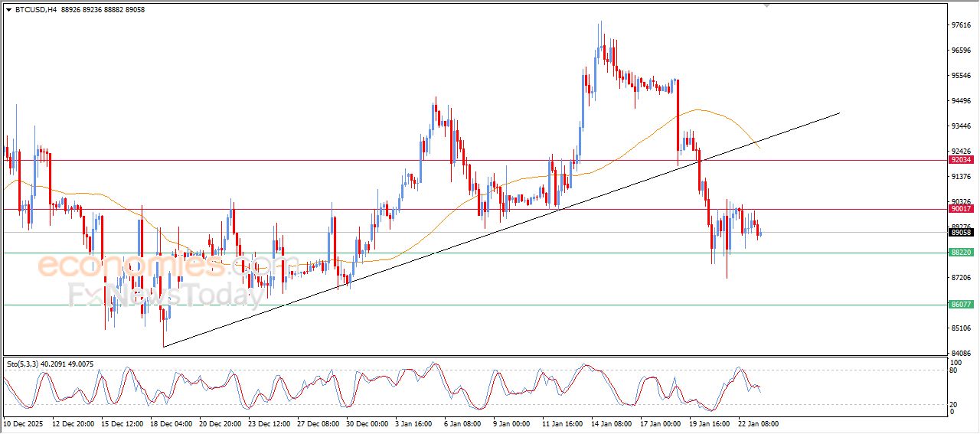Select the green 86077 support level tag
The height and width of the screenshot is (434, 980).
coord(960,305)
